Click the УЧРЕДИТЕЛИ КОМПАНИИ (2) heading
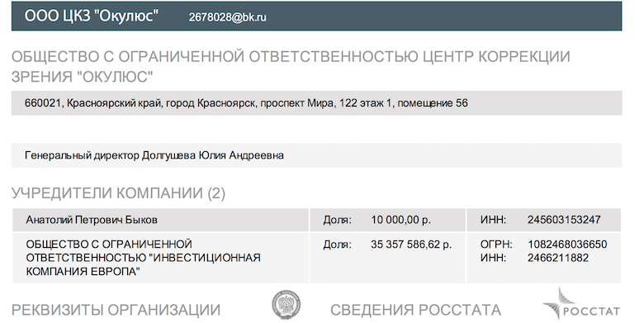 pyautogui.click(x=118, y=193)
